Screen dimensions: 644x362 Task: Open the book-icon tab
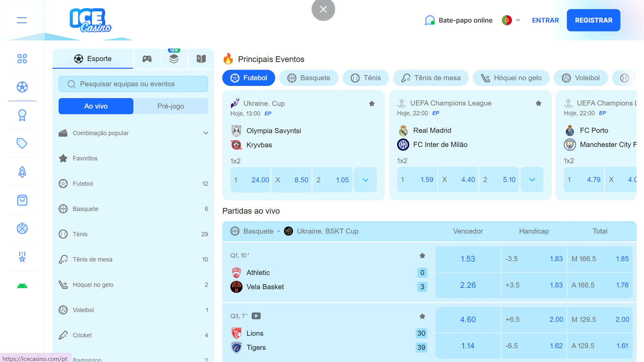201,59
